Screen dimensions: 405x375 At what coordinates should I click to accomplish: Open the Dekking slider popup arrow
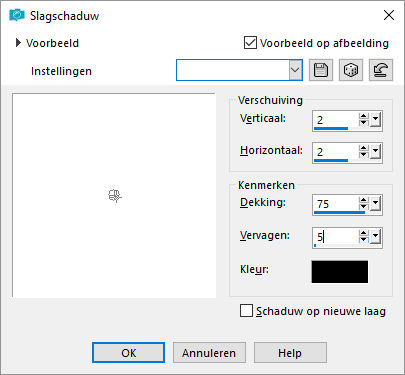click(375, 204)
